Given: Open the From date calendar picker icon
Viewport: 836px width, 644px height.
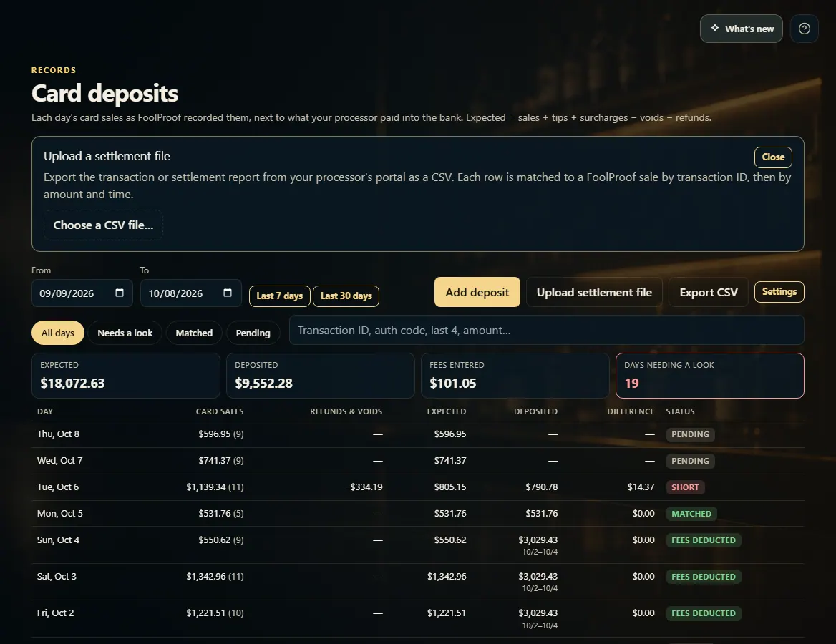Looking at the screenshot, I should pyautogui.click(x=120, y=293).
